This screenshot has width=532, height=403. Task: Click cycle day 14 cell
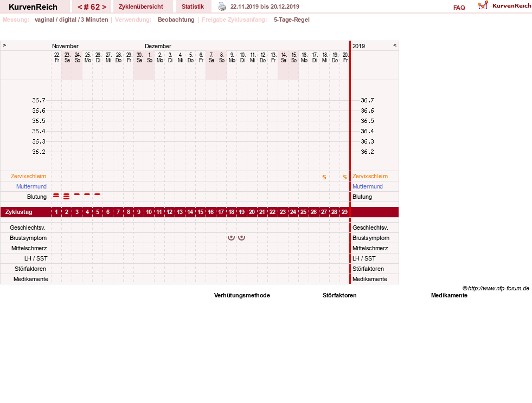coord(190,212)
